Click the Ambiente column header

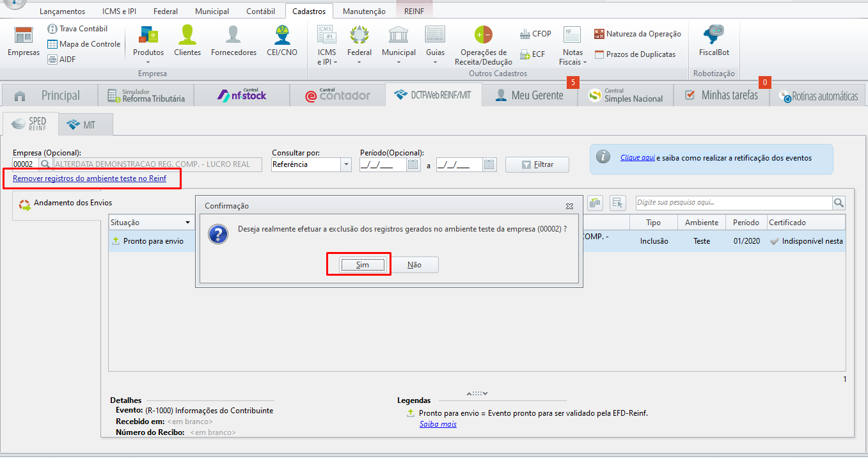pos(702,223)
